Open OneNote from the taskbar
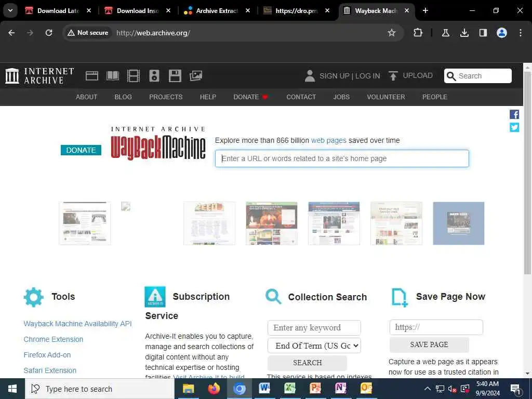The height and width of the screenshot is (399, 532). pos(341,389)
